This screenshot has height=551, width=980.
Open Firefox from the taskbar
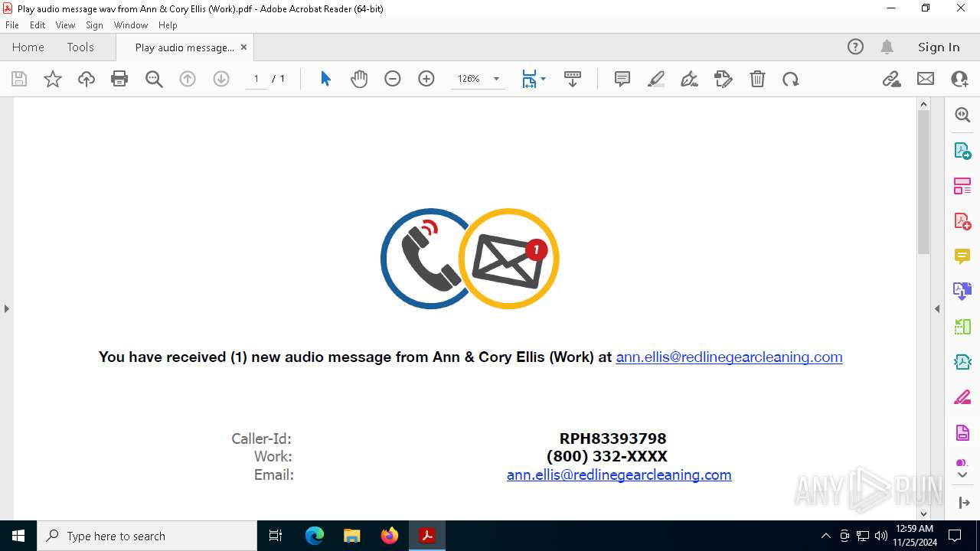tap(390, 536)
